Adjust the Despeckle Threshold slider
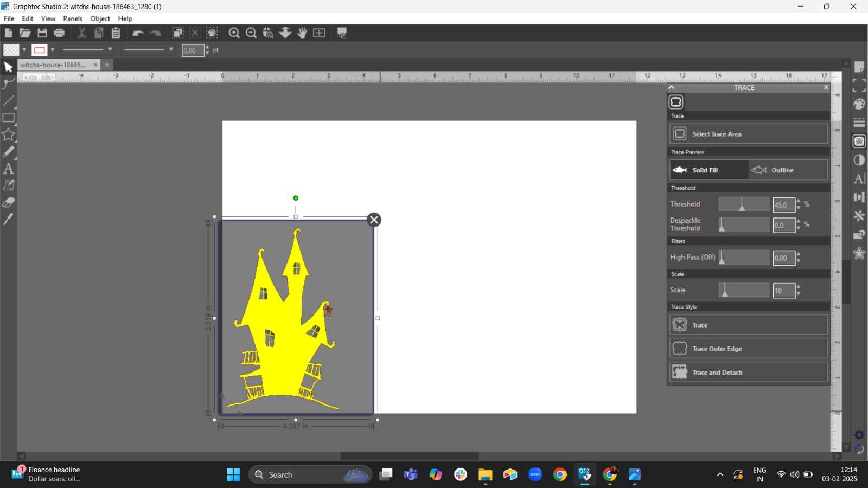Viewport: 868px width, 488px height. (x=744, y=225)
